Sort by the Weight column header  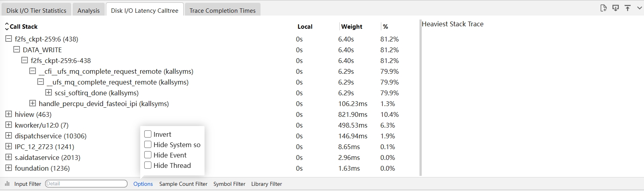[x=352, y=27]
